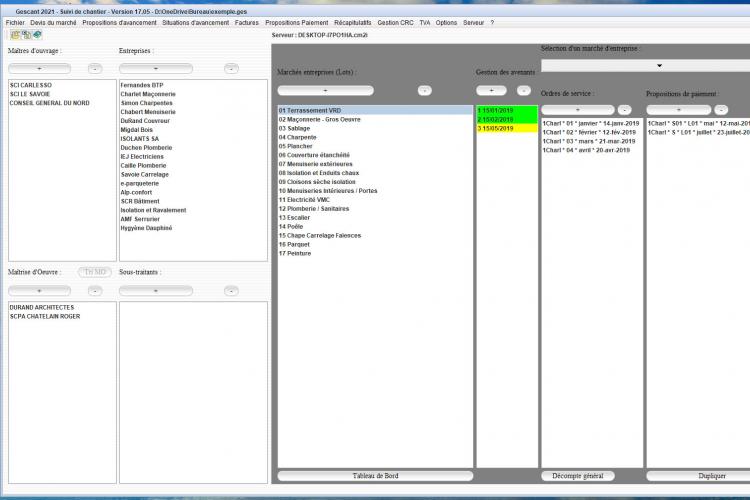The image size is (750, 500).
Task: Open the Situations d'avancement menu
Action: 195,22
